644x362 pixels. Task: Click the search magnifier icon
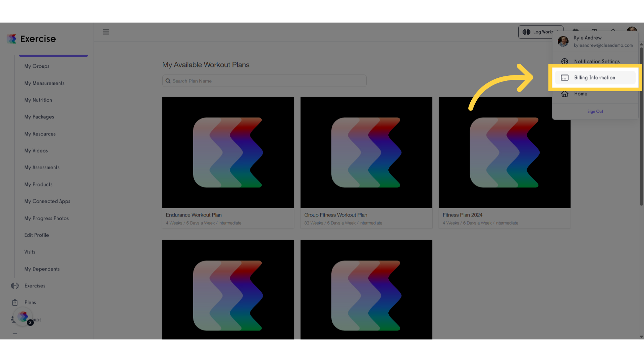tap(168, 81)
